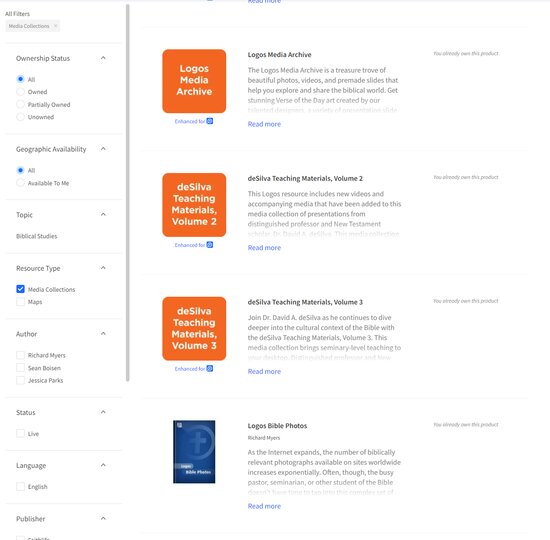Select the Available To Me radio option
The width and height of the screenshot is (550, 540).
(20, 183)
